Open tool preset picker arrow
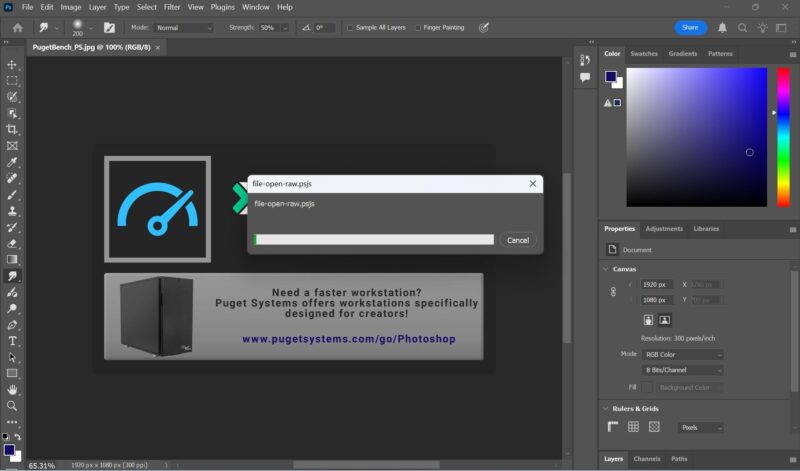 coord(56,28)
